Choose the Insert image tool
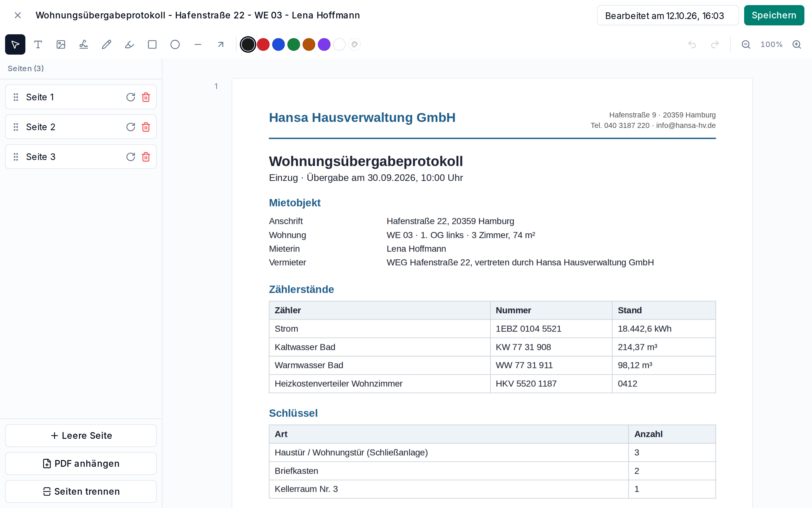The image size is (812, 508). click(61, 44)
